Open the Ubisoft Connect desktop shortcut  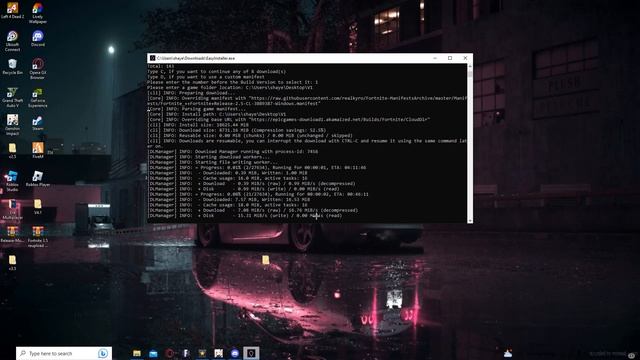12,41
